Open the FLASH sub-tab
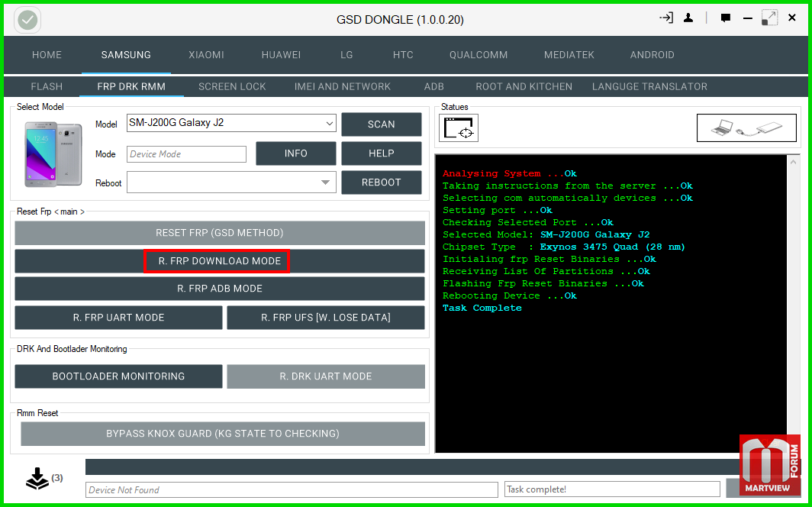Image resolution: width=812 pixels, height=507 pixels. 47,86
